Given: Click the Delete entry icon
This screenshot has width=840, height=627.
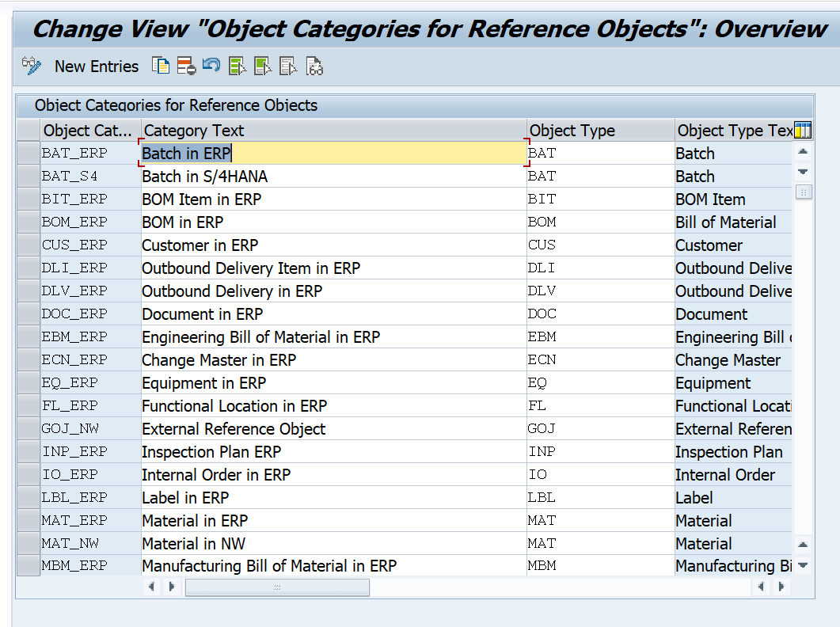Looking at the screenshot, I should pos(186,66).
